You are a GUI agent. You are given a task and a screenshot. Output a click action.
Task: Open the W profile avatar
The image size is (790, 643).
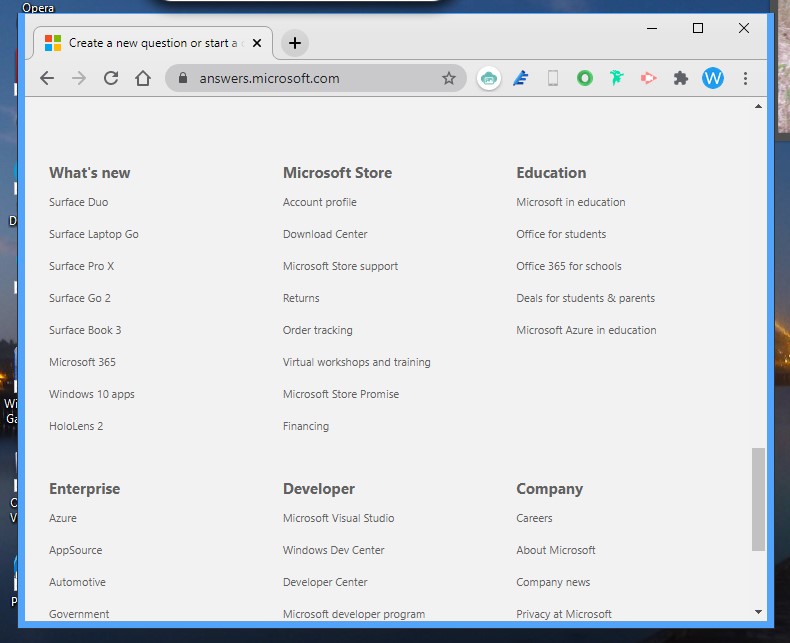(713, 78)
